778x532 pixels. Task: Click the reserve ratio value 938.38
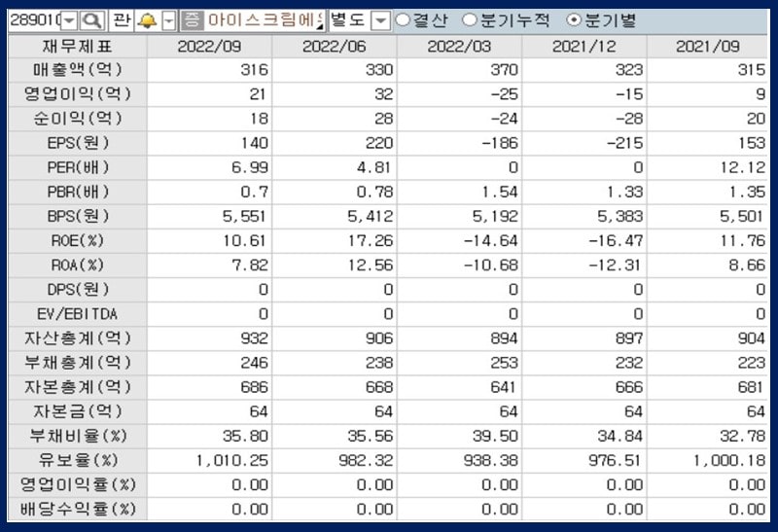click(x=491, y=461)
